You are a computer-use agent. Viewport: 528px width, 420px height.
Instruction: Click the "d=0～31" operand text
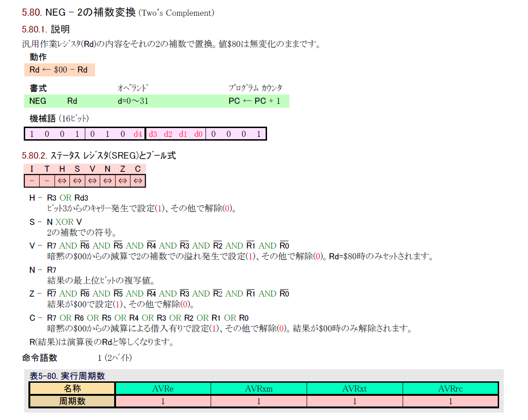click(133, 101)
